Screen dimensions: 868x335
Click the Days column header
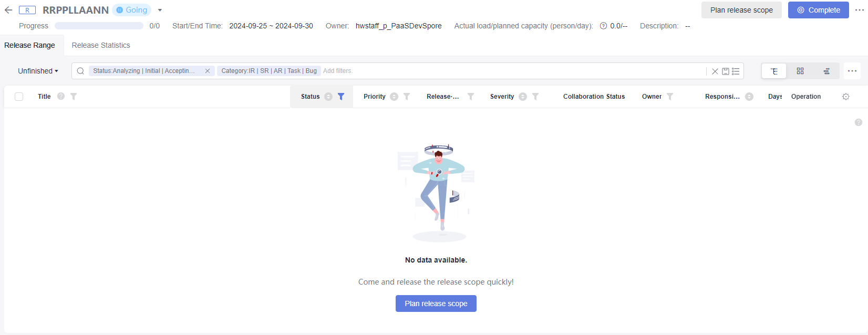click(x=775, y=97)
